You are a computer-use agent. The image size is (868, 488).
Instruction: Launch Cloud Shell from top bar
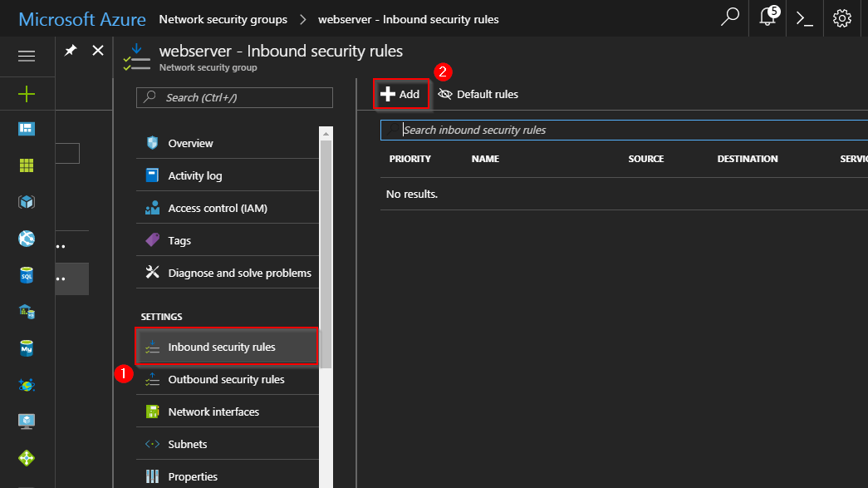pyautogui.click(x=804, y=18)
